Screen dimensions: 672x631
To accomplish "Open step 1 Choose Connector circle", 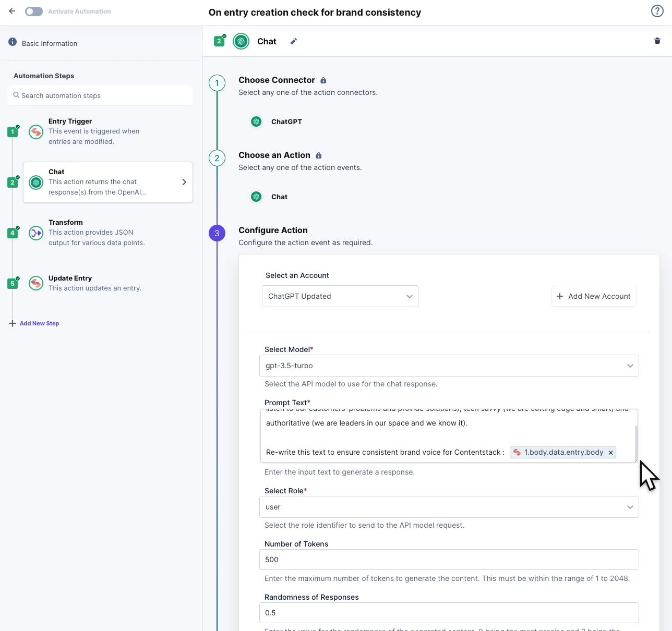I will (x=217, y=83).
